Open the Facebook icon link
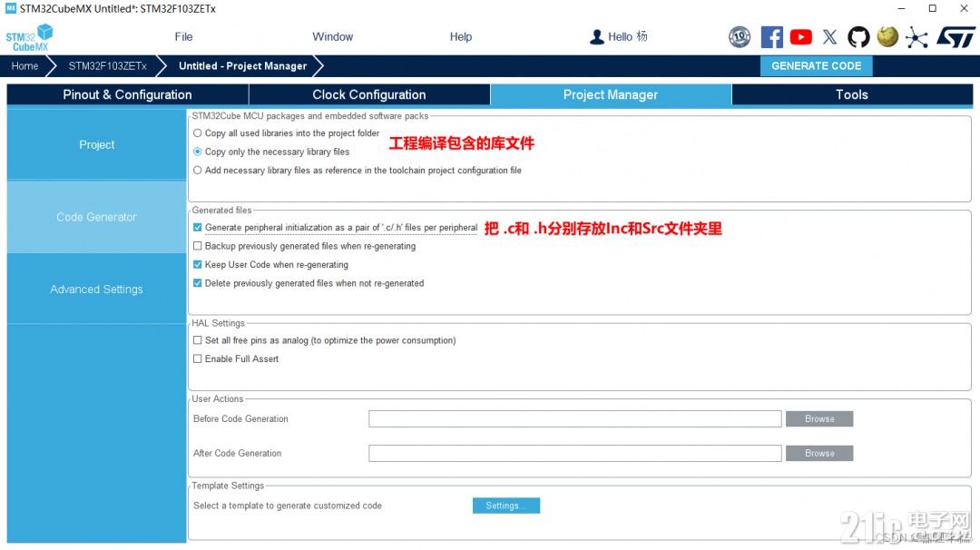 tap(772, 37)
